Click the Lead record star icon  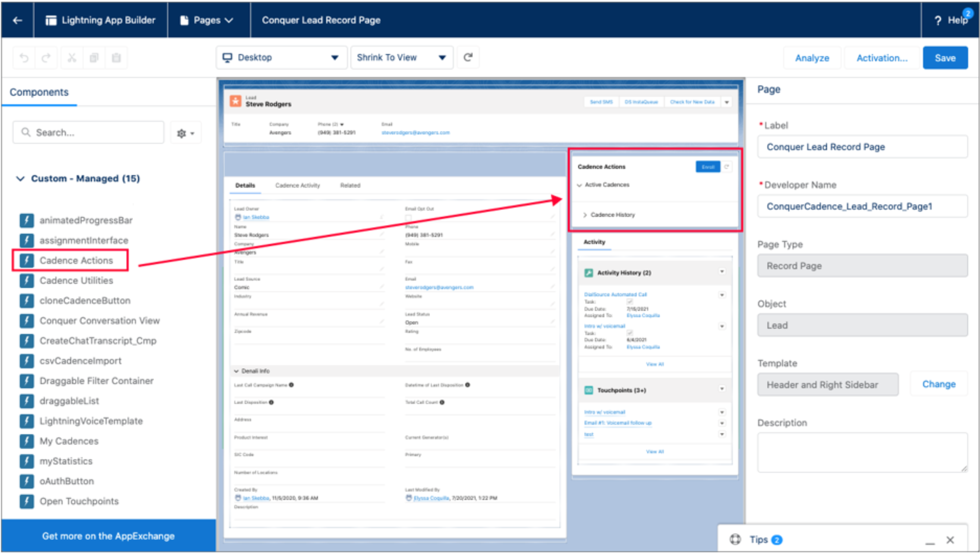236,101
